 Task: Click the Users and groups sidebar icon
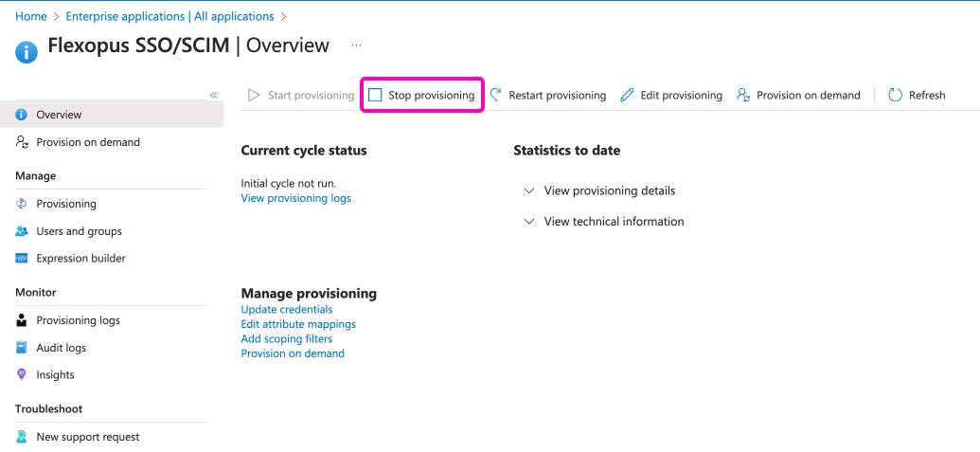pos(22,231)
